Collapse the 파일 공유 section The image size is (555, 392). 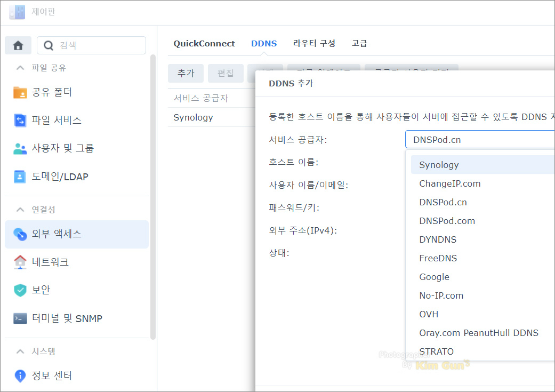tap(21, 68)
